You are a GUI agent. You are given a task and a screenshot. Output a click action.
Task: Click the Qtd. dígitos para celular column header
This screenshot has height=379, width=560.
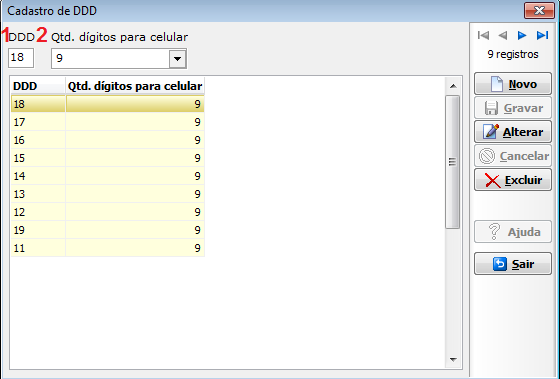135,86
